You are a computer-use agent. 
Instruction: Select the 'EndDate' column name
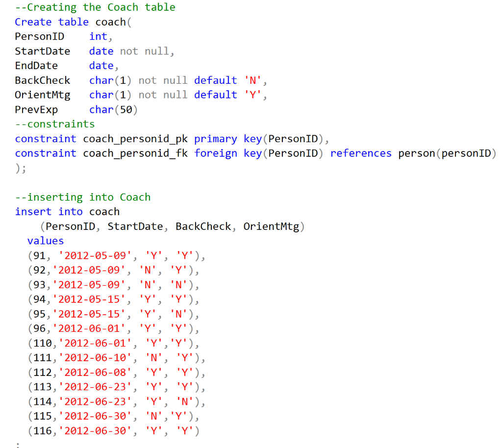(x=36, y=65)
